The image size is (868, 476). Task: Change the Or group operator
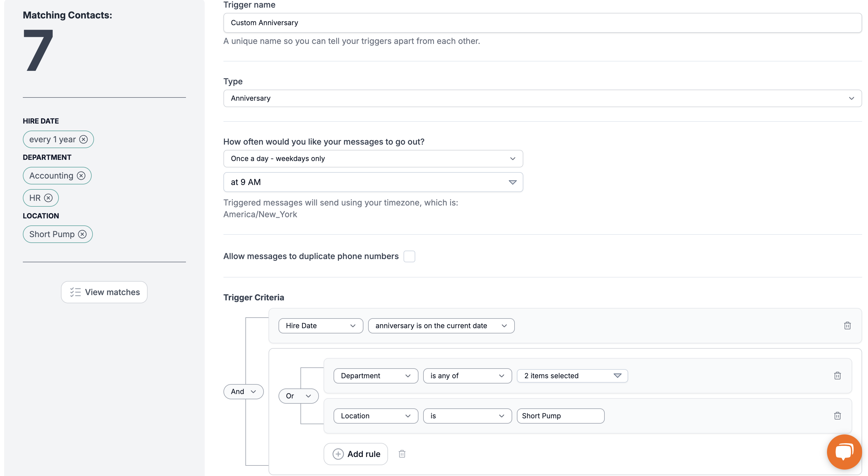(x=298, y=395)
